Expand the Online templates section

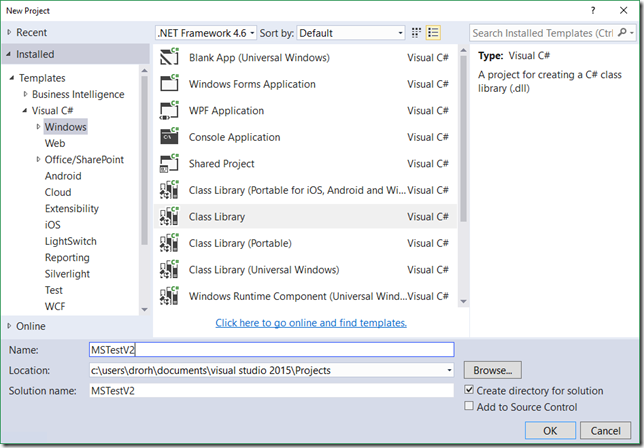(x=9, y=326)
